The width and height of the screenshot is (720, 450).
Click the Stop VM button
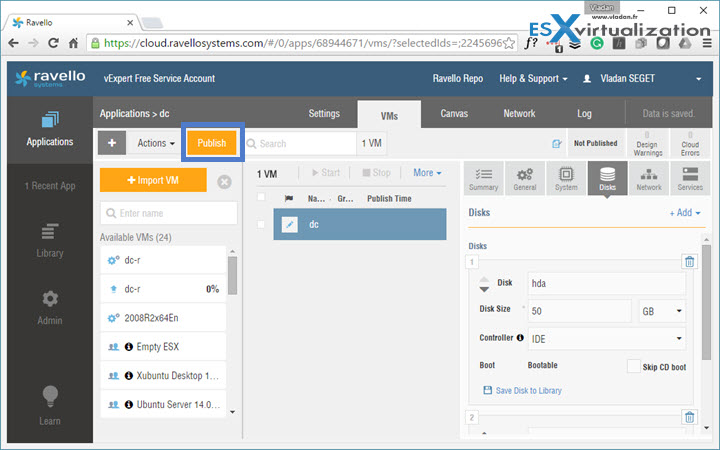(376, 173)
